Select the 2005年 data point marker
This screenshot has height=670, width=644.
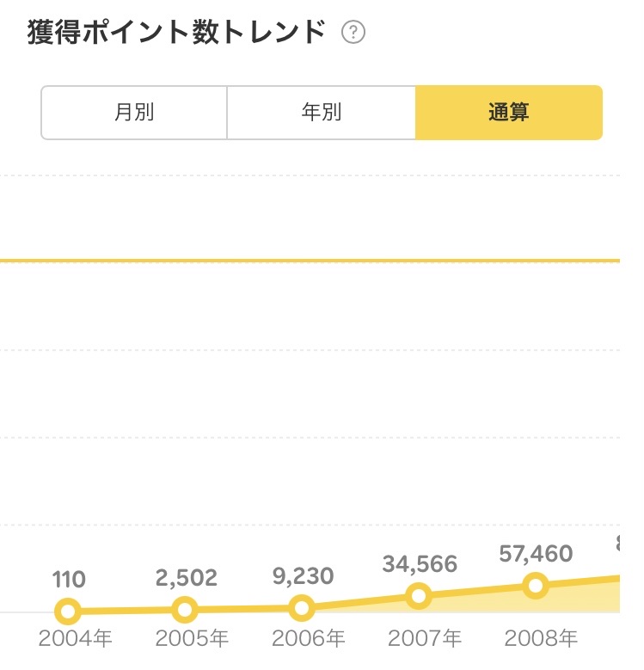pyautogui.click(x=185, y=610)
